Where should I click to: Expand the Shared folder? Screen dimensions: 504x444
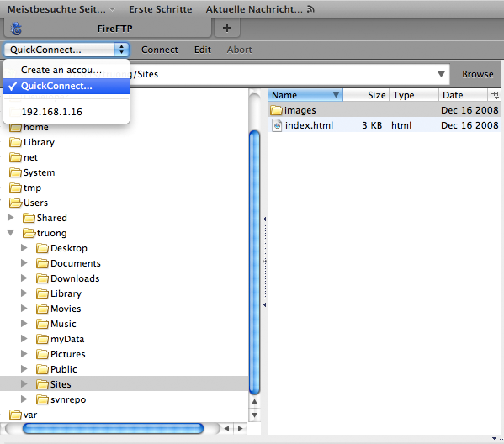[11, 218]
